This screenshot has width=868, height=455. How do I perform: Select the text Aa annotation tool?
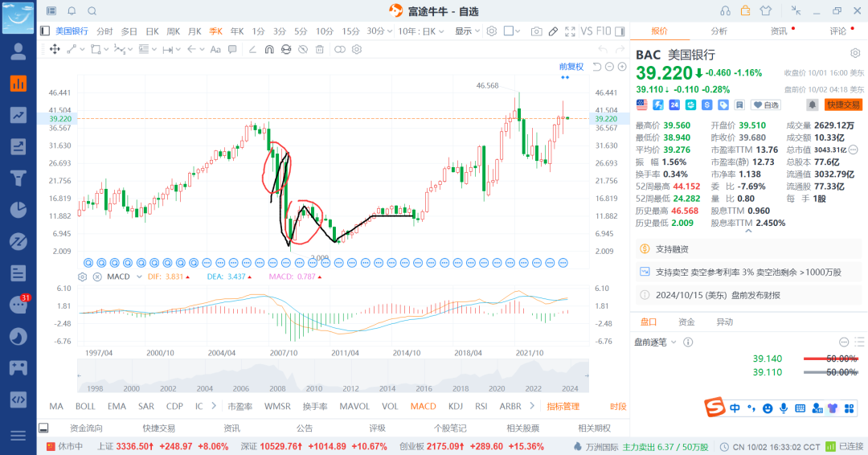(x=215, y=49)
